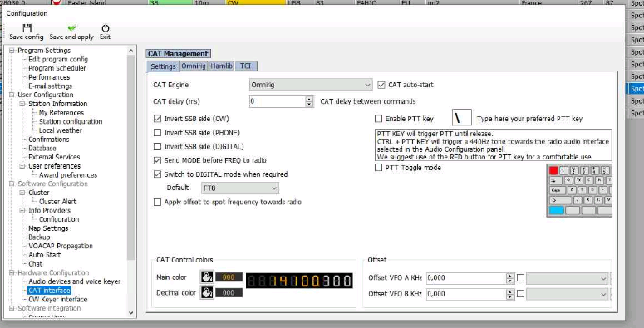Open Audio devices and voice keyer
The width and height of the screenshot is (644, 328).
(x=74, y=281)
